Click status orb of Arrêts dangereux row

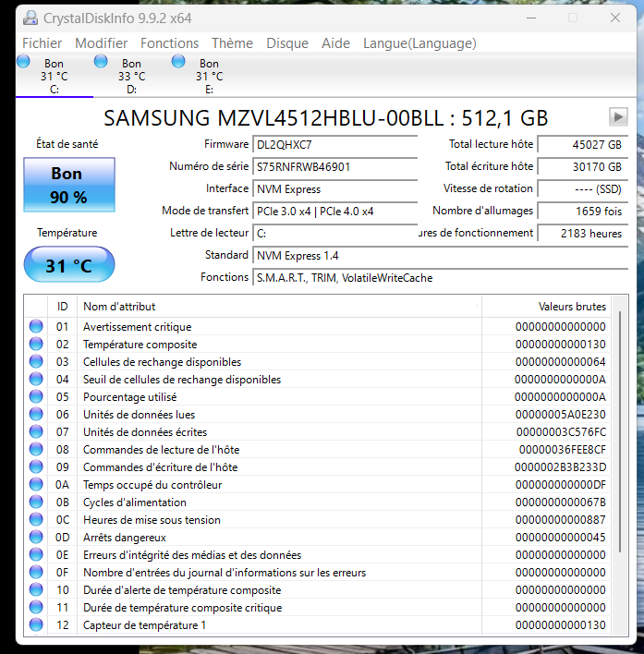click(36, 537)
